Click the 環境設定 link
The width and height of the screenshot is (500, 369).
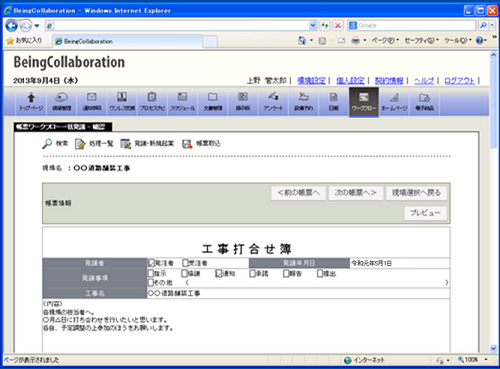point(311,81)
